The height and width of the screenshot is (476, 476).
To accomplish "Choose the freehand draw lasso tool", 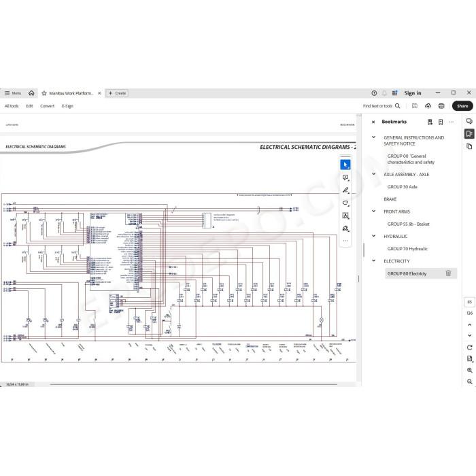I will (345, 203).
